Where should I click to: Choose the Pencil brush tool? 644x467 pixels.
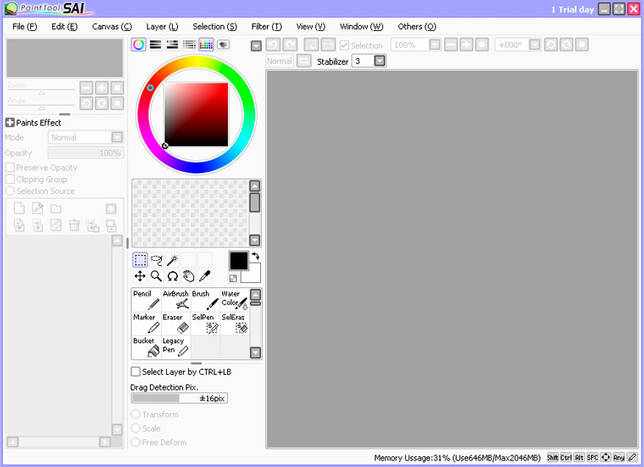[x=147, y=299]
